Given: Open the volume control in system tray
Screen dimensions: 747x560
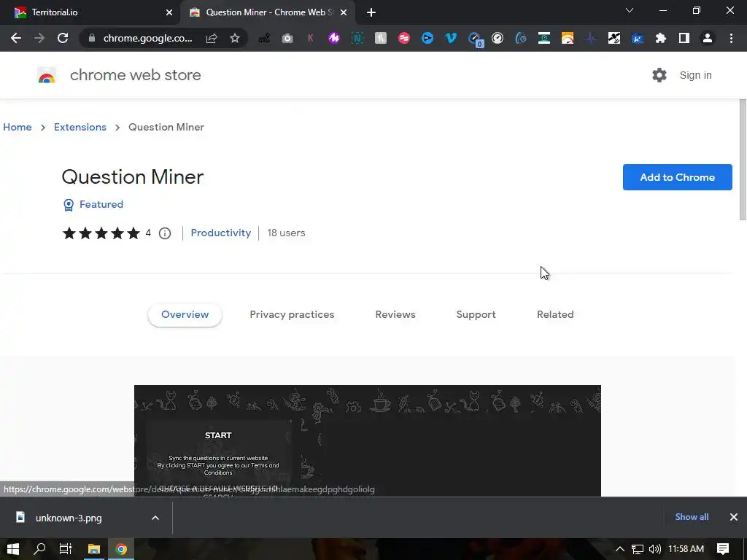Looking at the screenshot, I should click(x=655, y=549).
